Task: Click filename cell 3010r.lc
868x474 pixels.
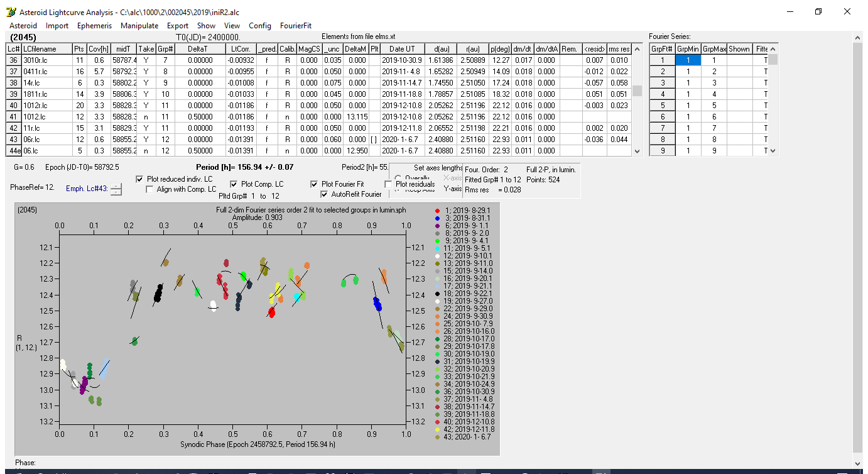Action: pos(46,60)
